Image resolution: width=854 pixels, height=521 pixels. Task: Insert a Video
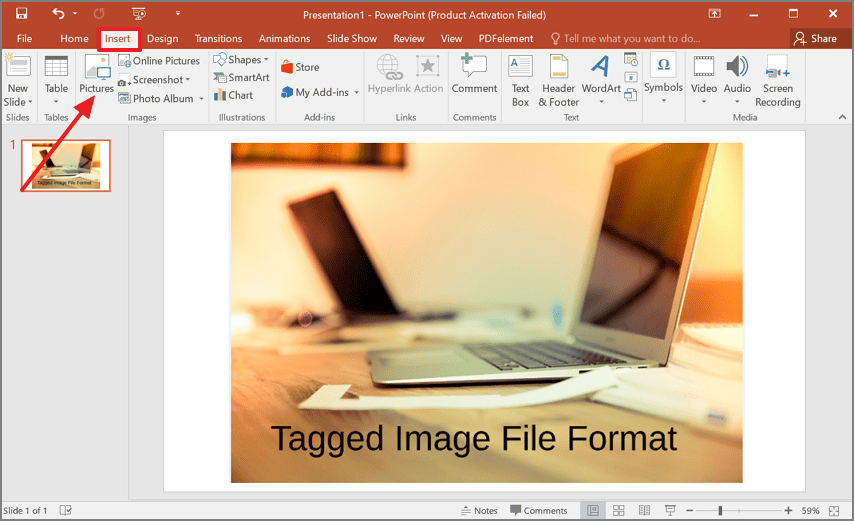coord(704,79)
